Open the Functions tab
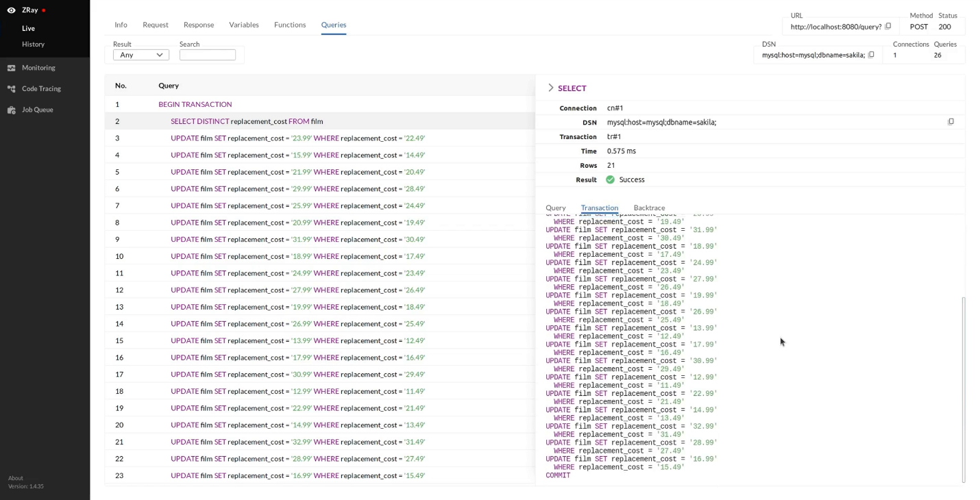Viewport: 980px width, 500px height. coord(290,25)
